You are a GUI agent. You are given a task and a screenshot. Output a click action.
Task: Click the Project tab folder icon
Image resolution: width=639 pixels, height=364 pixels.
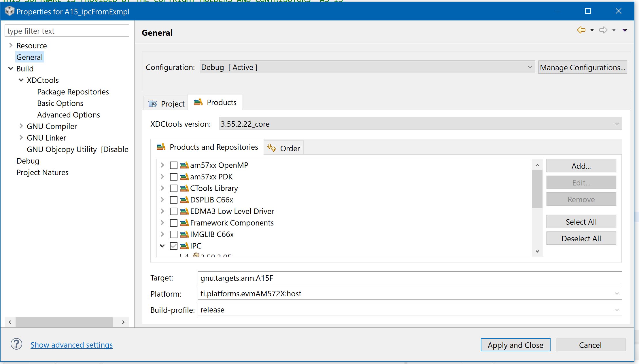[152, 103]
